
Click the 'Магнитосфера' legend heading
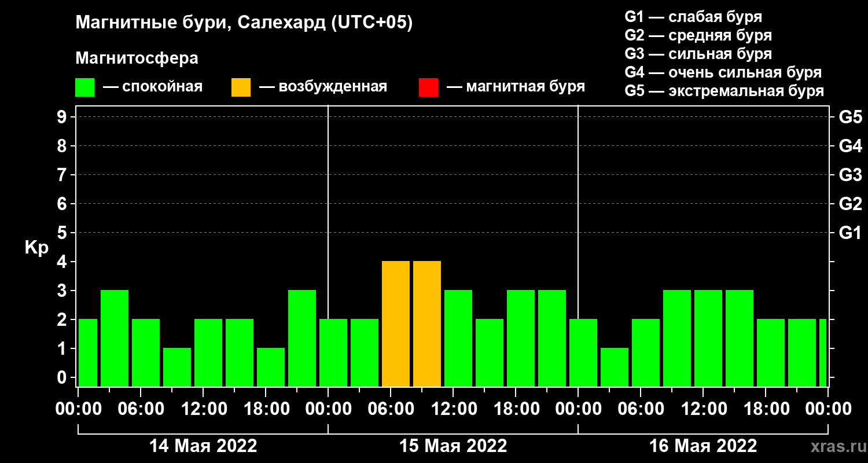[137, 58]
